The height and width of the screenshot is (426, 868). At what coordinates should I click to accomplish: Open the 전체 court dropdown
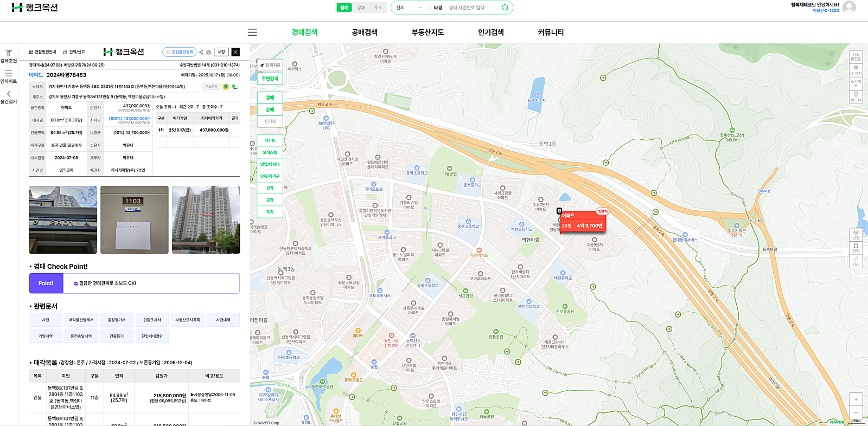[x=410, y=8]
